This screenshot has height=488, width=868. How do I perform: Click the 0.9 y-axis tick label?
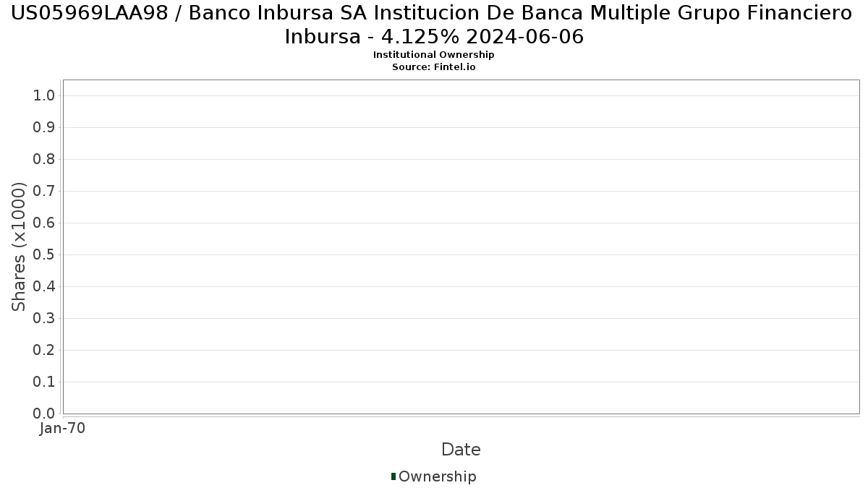45,128
